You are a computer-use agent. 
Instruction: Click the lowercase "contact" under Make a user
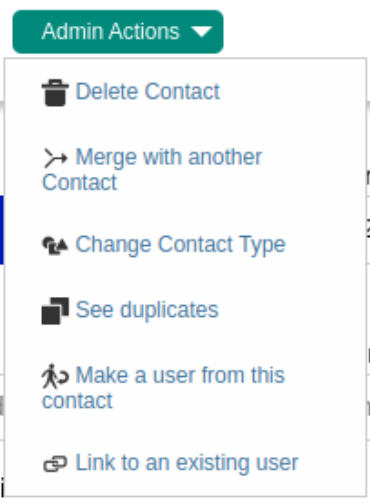pyautogui.click(x=77, y=401)
